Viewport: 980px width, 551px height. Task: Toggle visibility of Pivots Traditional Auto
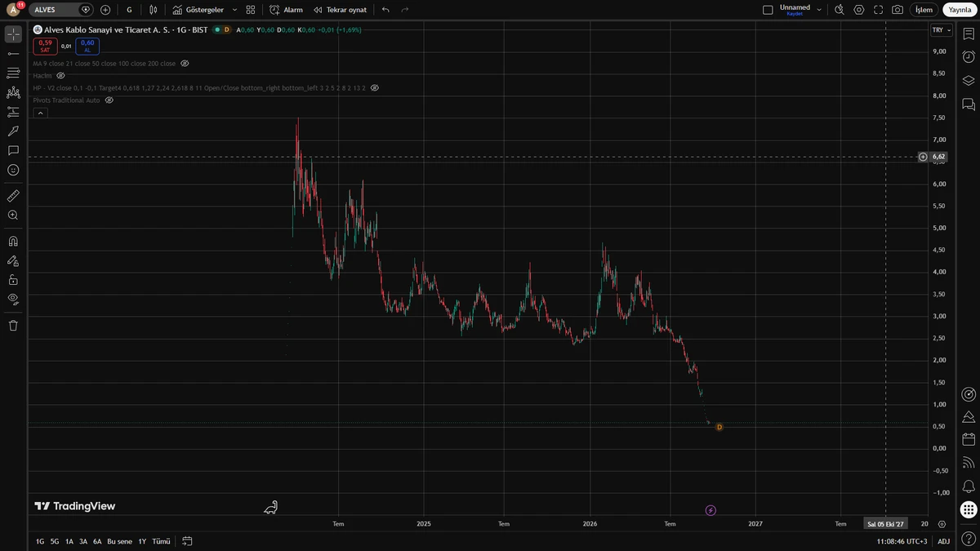[109, 100]
